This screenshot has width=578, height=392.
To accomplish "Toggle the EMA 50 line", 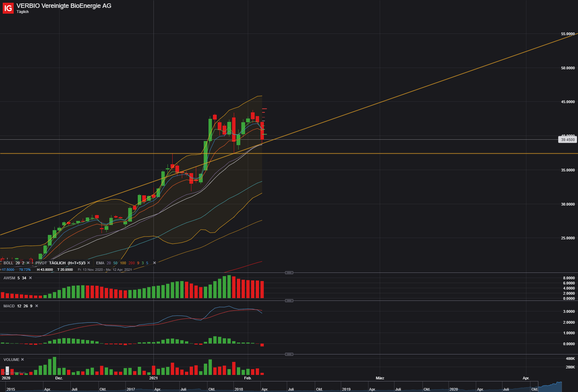I will click(116, 263).
